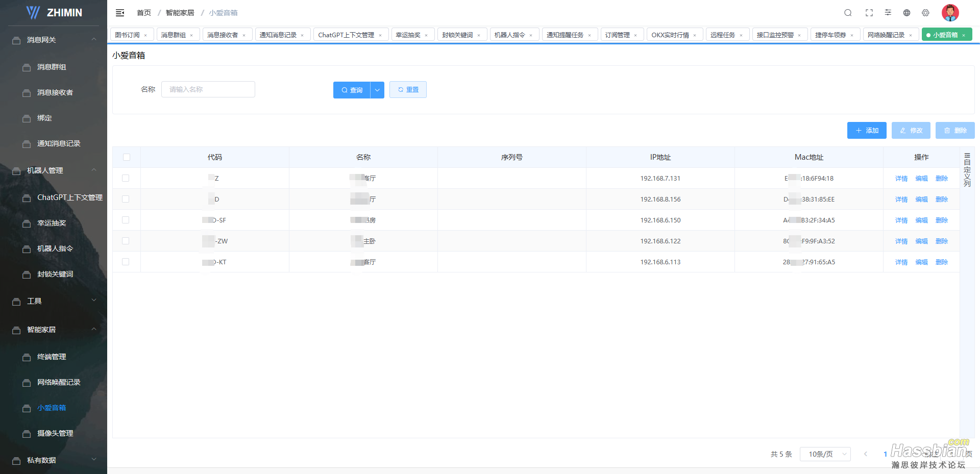Image resolution: width=980 pixels, height=474 pixels.
Task: Click the Mac地址 column header
Action: coord(809,157)
